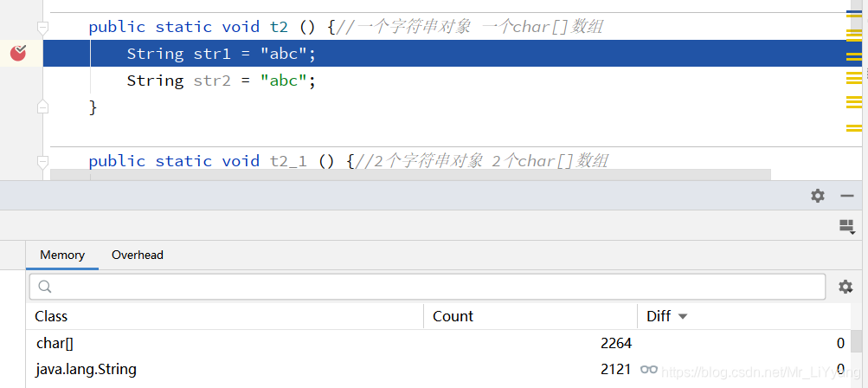
Task: Switch to the Overhead tab
Action: (138, 255)
